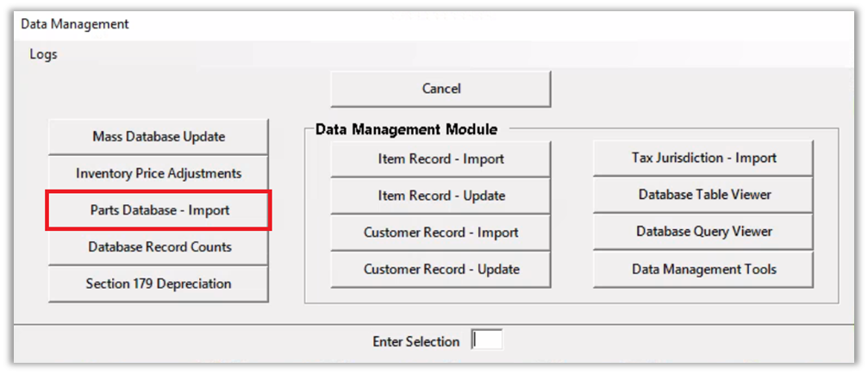Open Mass Database Update
Viewport: 868px width, 374px height.
pos(159,136)
